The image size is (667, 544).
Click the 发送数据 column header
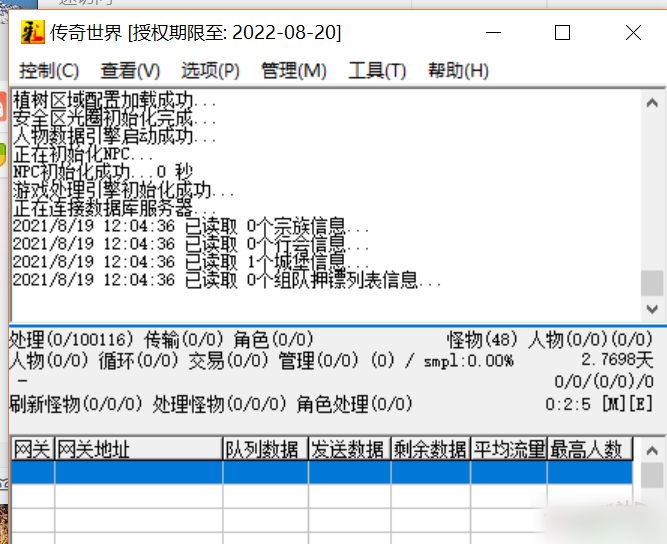pyautogui.click(x=350, y=449)
